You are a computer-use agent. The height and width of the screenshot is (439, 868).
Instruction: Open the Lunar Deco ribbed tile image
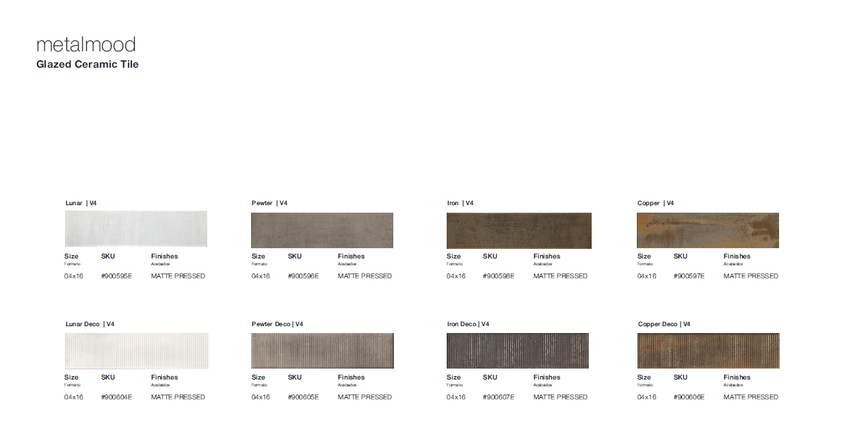click(x=136, y=351)
